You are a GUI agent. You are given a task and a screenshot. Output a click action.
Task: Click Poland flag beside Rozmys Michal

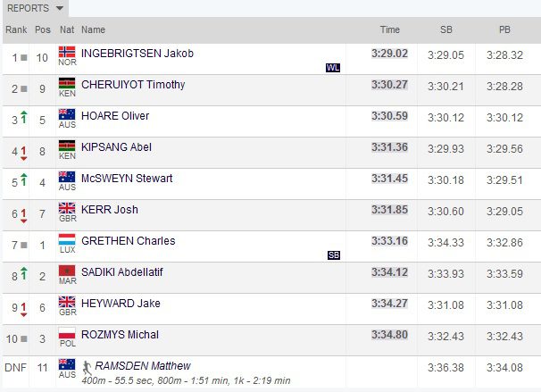[66, 333]
